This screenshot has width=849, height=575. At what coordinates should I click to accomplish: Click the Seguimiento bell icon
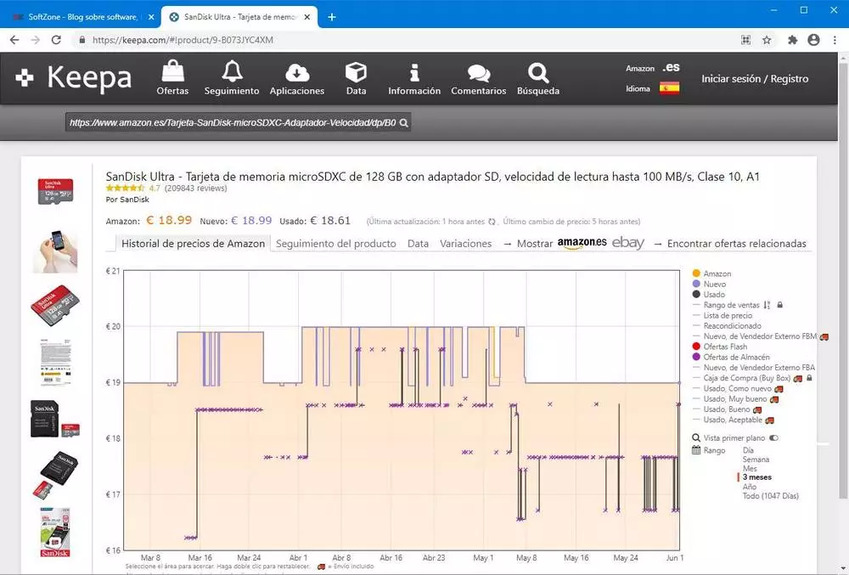(232, 73)
